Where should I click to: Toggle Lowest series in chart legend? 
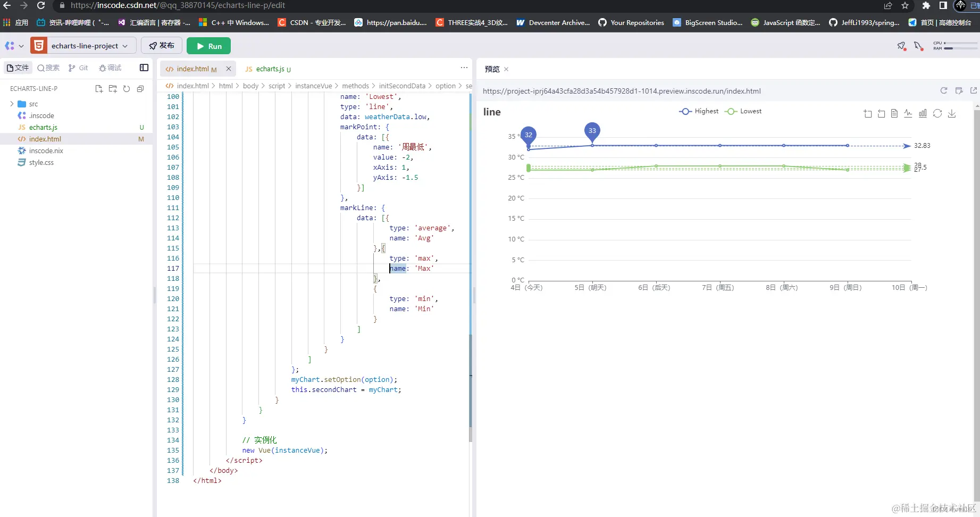(743, 111)
